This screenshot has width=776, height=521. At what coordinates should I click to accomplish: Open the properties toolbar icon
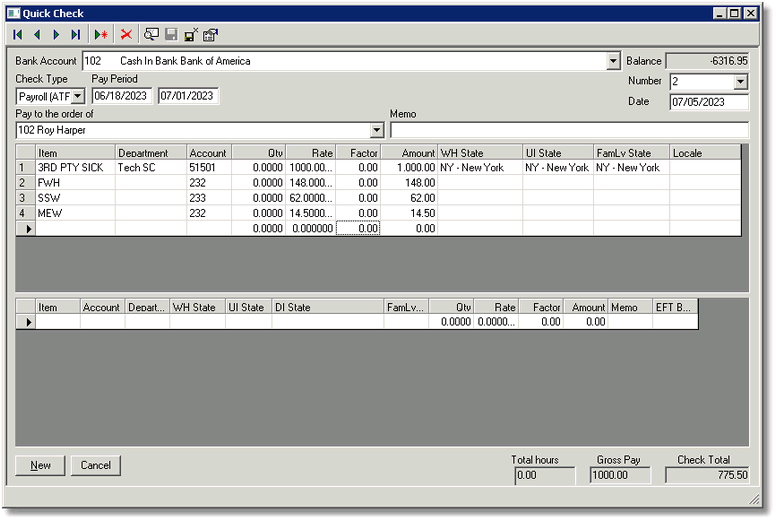coord(210,34)
